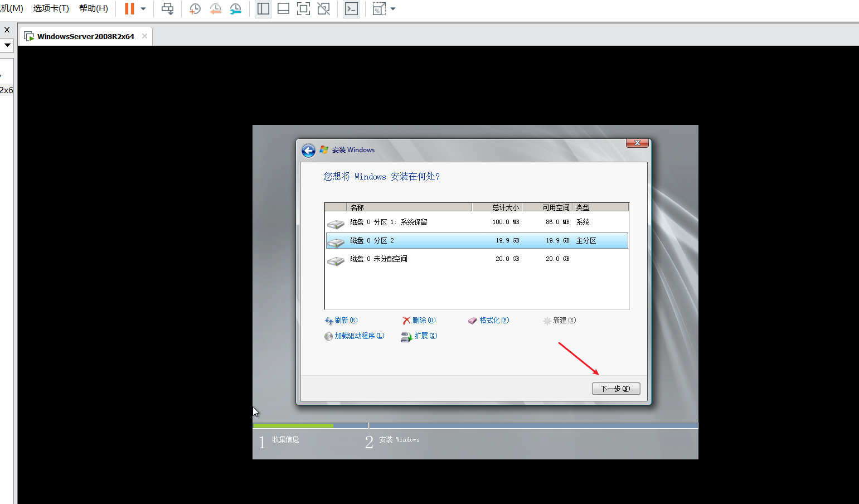
Task: Select the WindowsServer2008R2x64 tab
Action: click(86, 36)
